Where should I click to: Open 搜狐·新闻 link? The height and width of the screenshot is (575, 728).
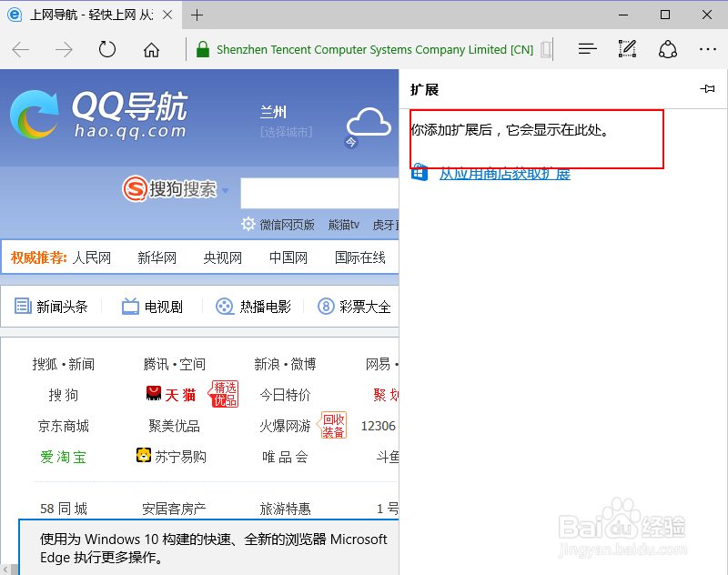(64, 364)
